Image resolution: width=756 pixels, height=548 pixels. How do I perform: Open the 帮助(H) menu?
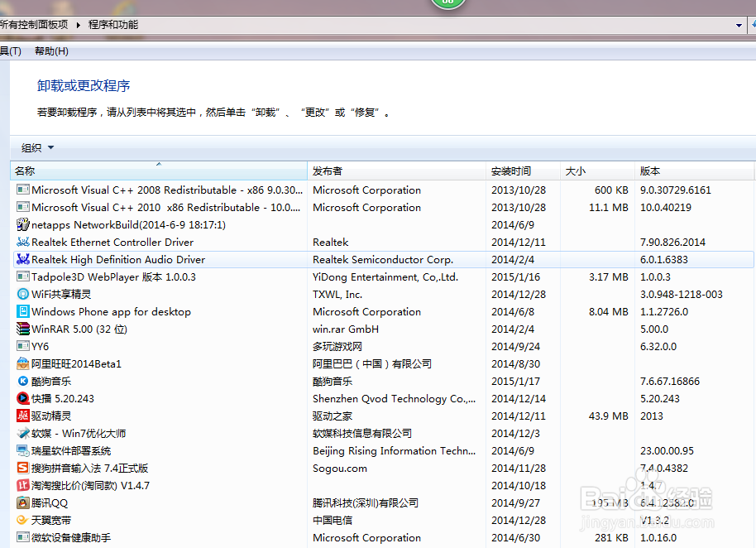click(51, 51)
